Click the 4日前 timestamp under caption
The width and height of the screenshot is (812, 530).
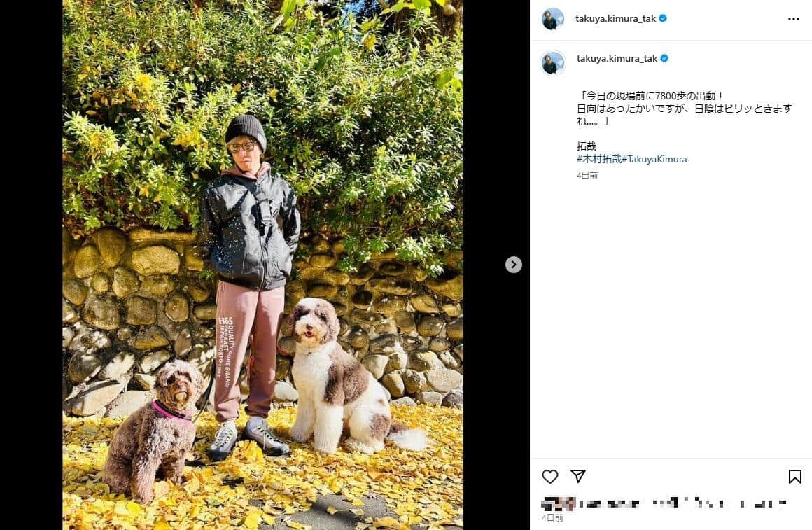pyautogui.click(x=587, y=176)
